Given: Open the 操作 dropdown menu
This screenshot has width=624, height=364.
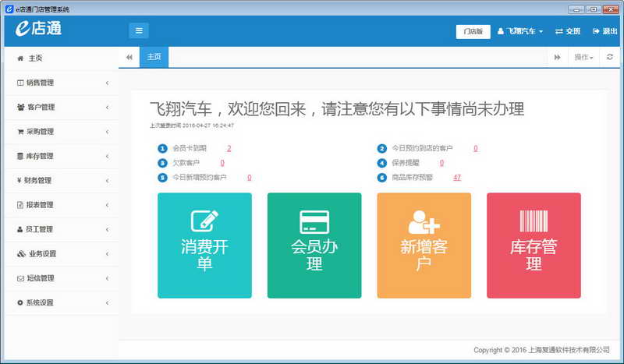Looking at the screenshot, I should (583, 57).
